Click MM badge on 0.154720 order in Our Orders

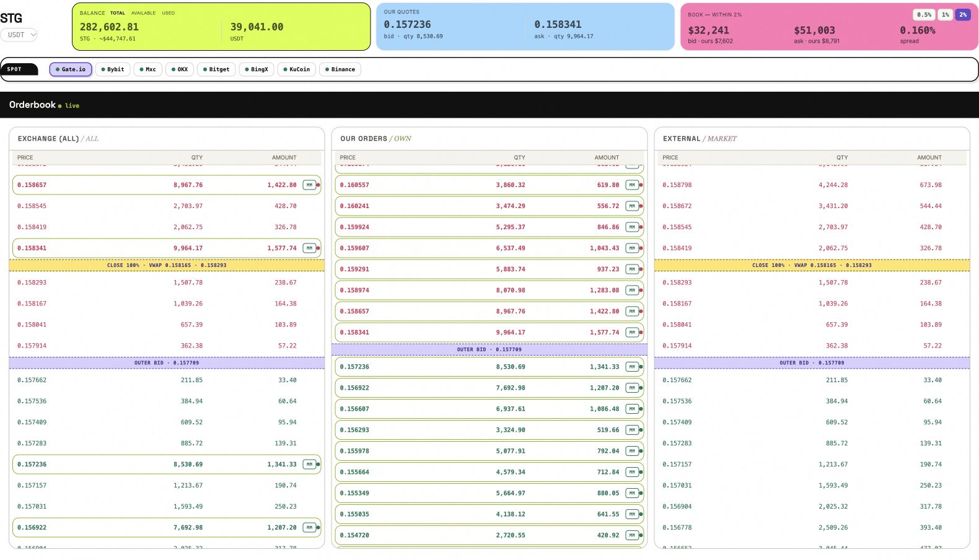pyautogui.click(x=632, y=535)
